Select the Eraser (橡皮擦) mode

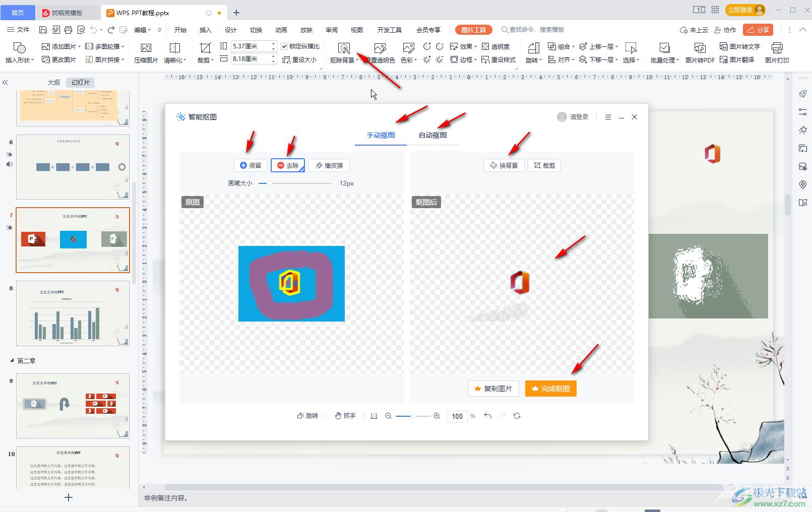coord(329,165)
